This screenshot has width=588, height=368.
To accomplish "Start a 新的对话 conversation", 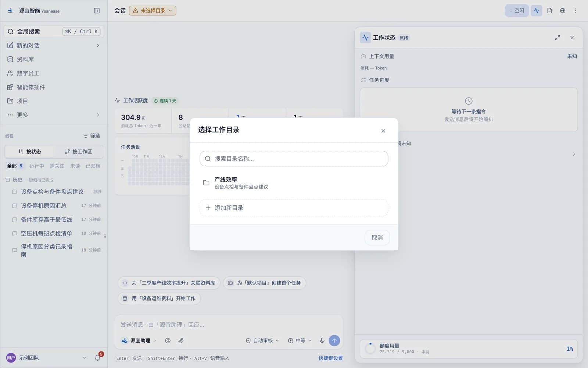I will point(54,45).
